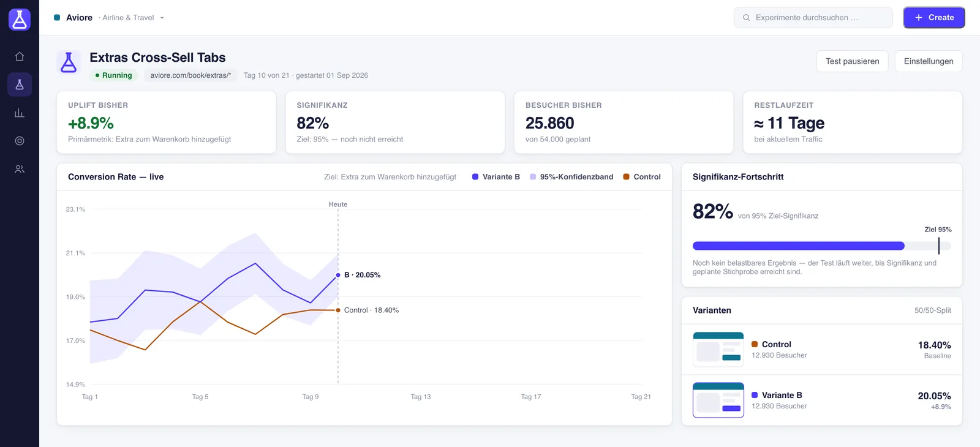Click the Conversion Rate — live heading

tap(116, 177)
